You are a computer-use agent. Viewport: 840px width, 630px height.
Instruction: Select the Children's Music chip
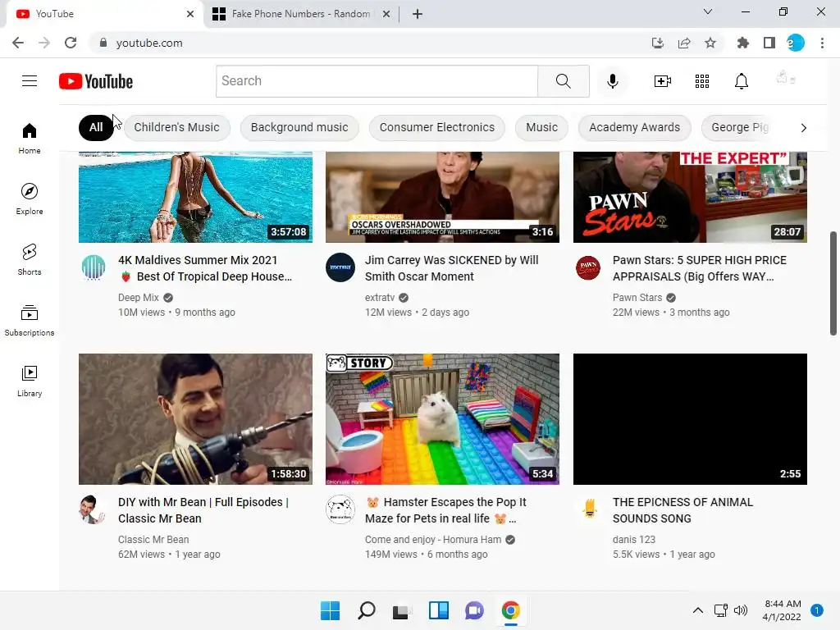[177, 127]
